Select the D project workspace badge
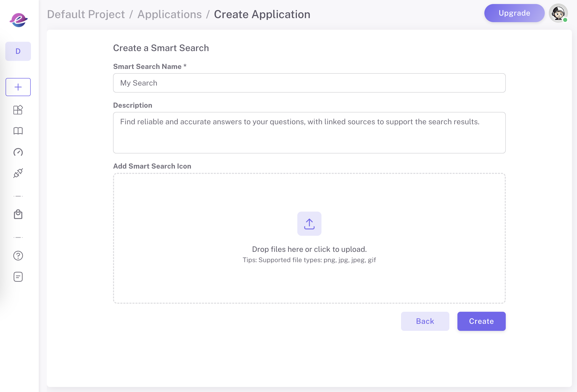577x392 pixels. point(18,51)
